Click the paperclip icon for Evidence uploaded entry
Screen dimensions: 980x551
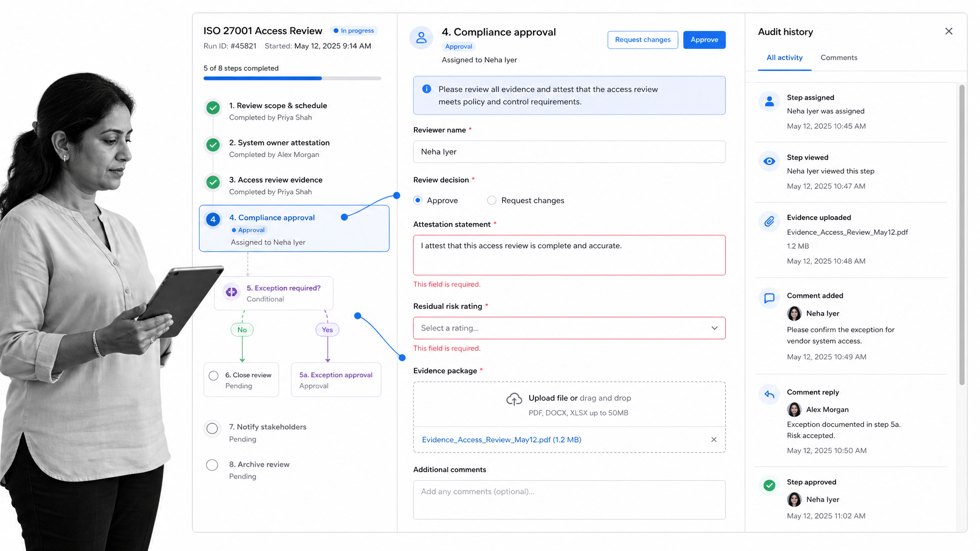pos(769,221)
